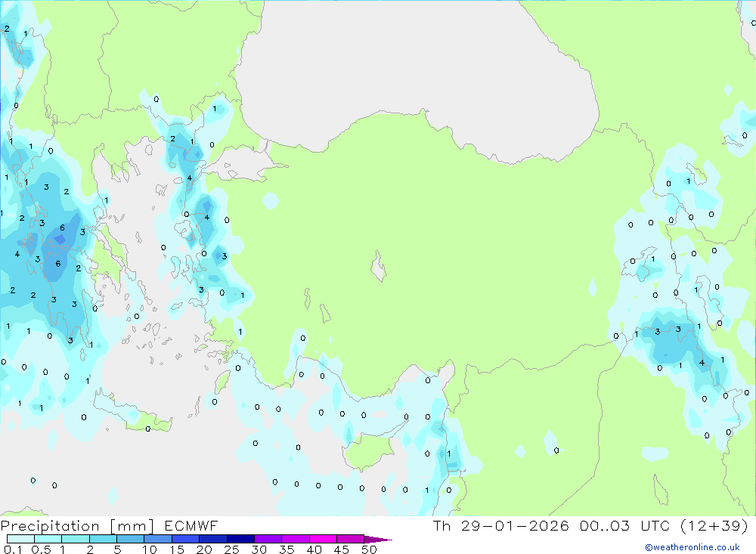Click the legend label "50"
The image size is (756, 554).
(369, 549)
